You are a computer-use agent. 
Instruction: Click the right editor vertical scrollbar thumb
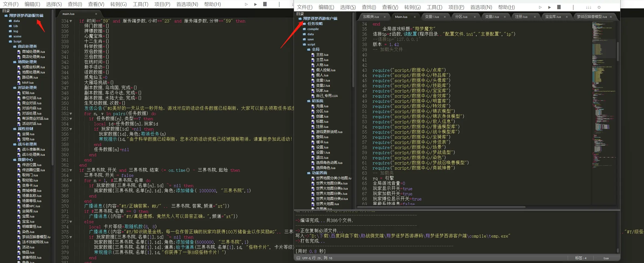[618, 51]
